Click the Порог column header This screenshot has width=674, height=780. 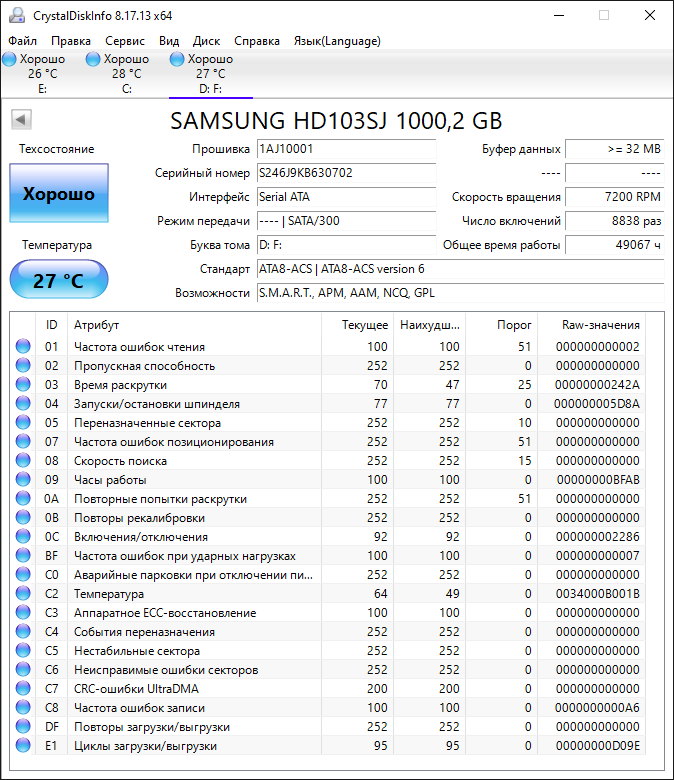point(501,325)
